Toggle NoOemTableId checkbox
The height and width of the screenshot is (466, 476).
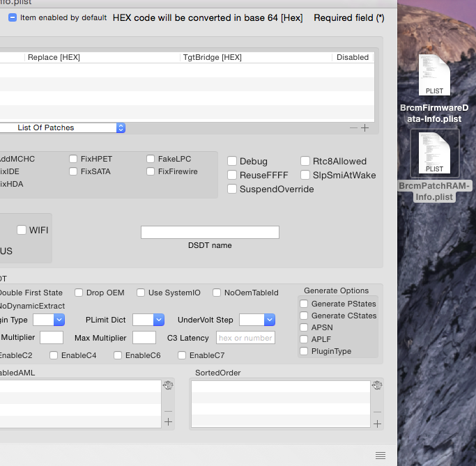[217, 293]
